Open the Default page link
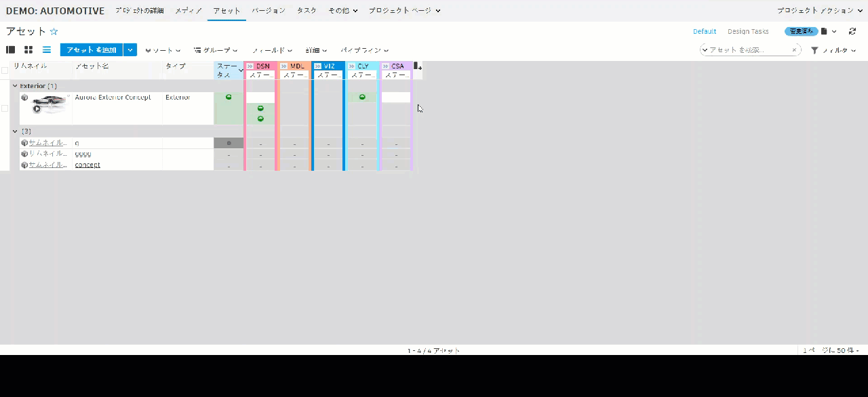The width and height of the screenshot is (868, 397). tap(705, 32)
